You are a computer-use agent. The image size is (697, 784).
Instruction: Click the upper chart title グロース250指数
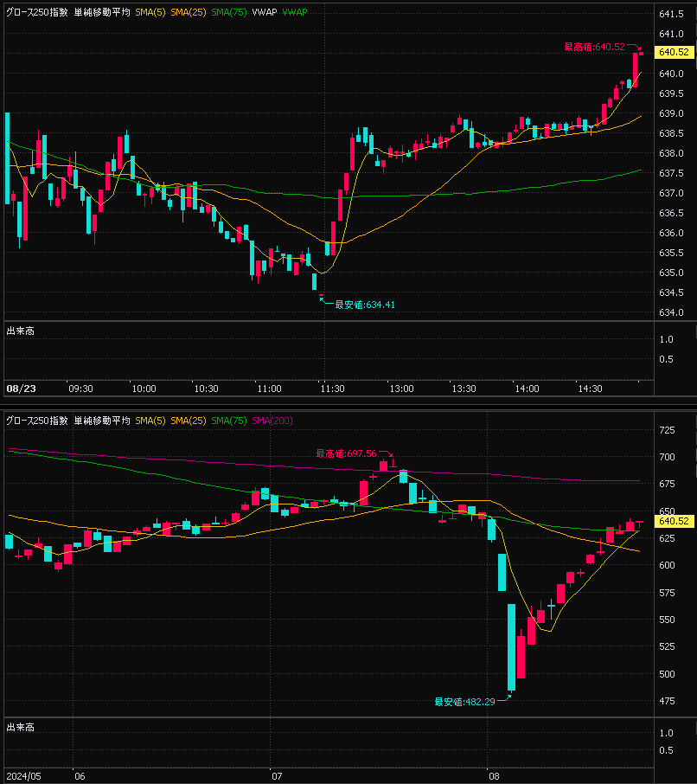coord(37,12)
